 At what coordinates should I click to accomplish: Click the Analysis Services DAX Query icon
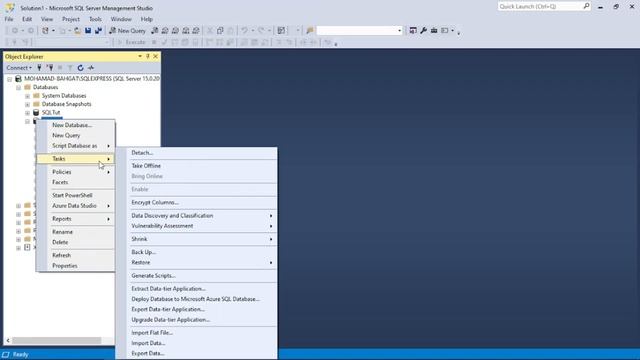tap(196, 31)
